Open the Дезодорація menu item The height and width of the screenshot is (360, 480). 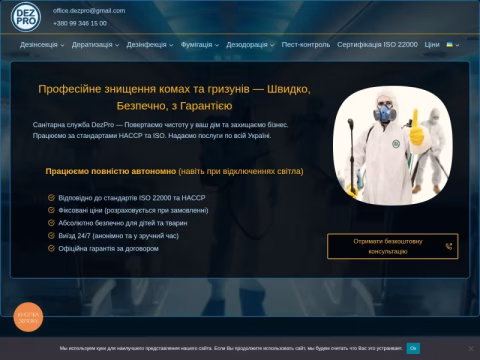247,45
